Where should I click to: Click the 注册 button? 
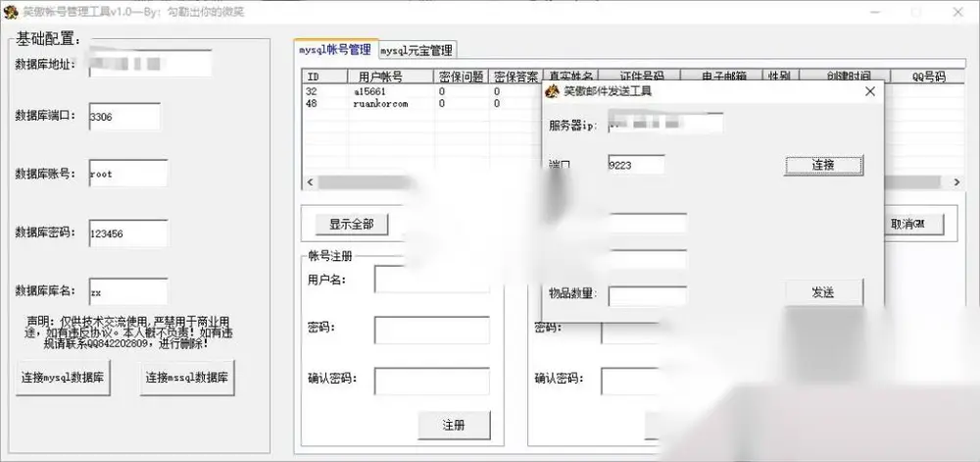click(x=454, y=425)
